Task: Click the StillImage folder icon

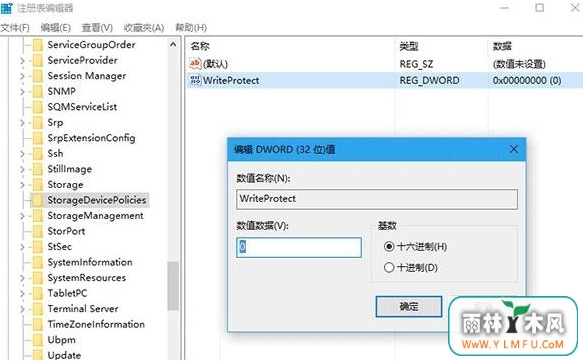Action: pos(38,169)
